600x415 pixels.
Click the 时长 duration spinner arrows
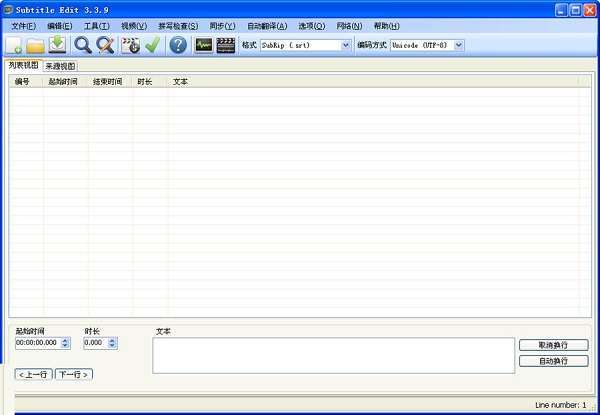[x=113, y=343]
